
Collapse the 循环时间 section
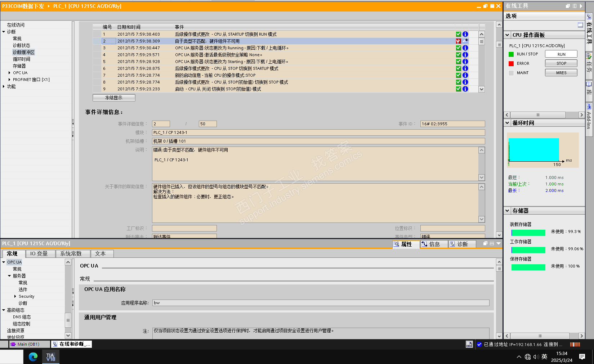point(508,123)
